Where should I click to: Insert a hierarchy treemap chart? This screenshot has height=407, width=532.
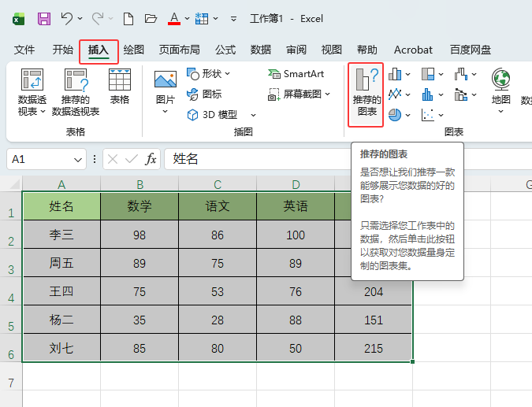coord(428,74)
